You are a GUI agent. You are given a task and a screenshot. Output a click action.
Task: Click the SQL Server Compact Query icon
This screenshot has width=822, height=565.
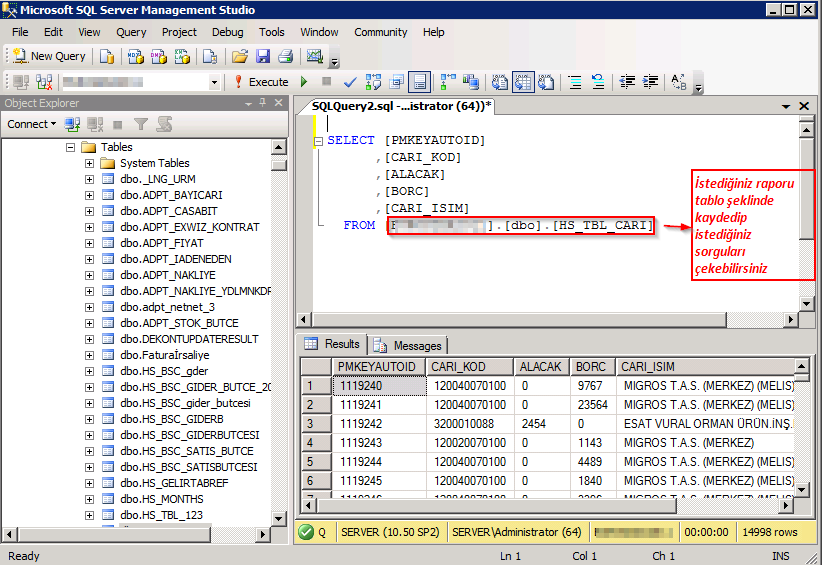pos(210,56)
